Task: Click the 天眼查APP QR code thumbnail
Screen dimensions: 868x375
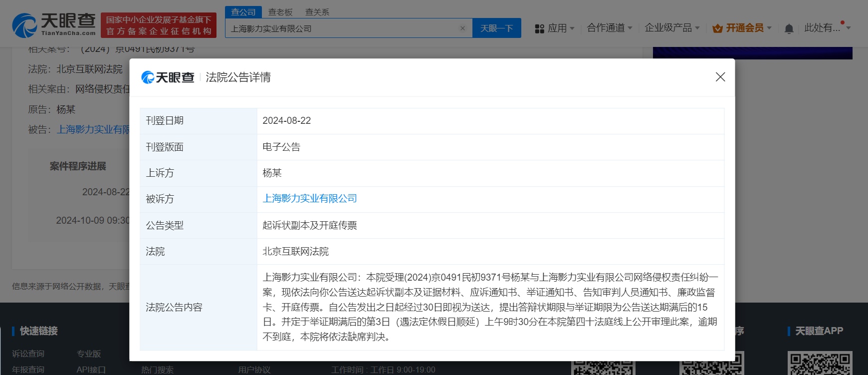Action: 820,363
